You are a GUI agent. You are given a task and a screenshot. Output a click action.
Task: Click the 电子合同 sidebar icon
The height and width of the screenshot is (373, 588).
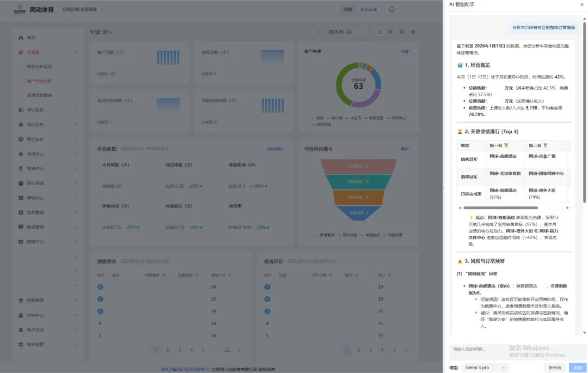(x=21, y=329)
